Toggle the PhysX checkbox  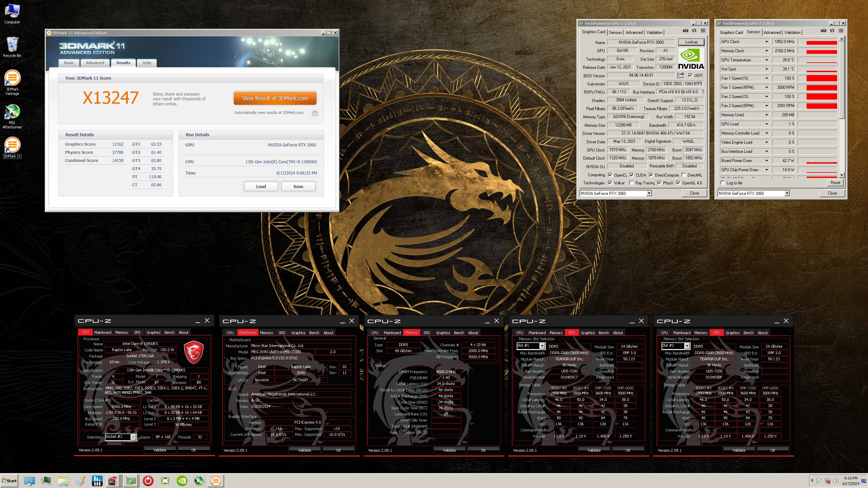659,183
